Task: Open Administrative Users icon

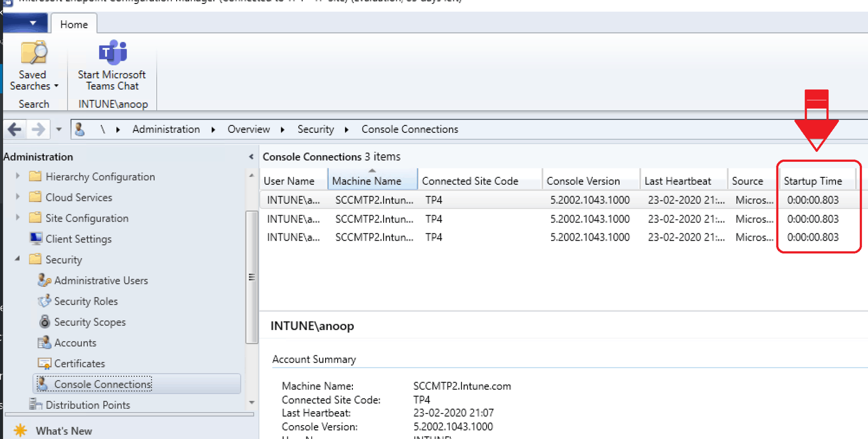Action: click(44, 280)
